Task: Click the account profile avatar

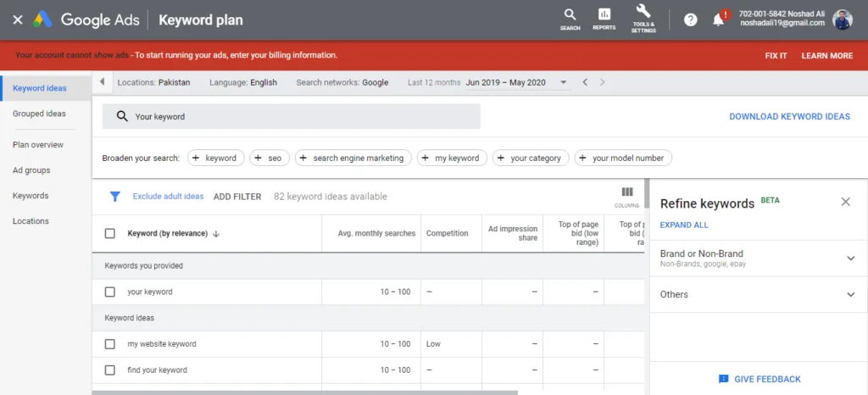Action: 843,19
